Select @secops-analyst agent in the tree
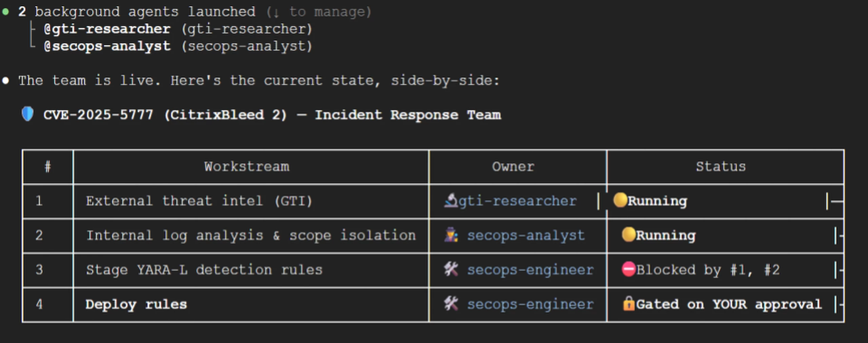 coord(107,46)
